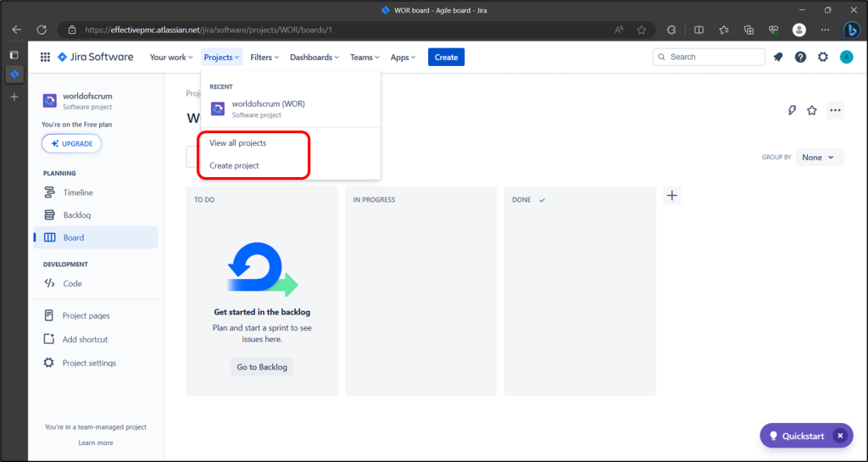Select worldofscrum (WOR) recent project
Screen dimensions: 868x462
point(291,109)
